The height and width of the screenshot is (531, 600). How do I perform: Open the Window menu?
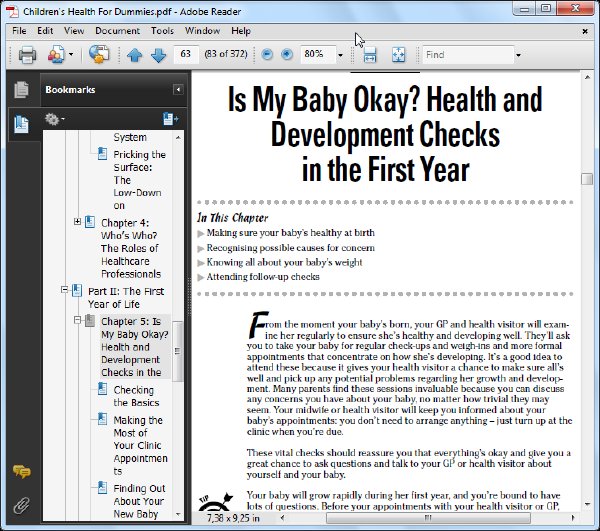(202, 31)
